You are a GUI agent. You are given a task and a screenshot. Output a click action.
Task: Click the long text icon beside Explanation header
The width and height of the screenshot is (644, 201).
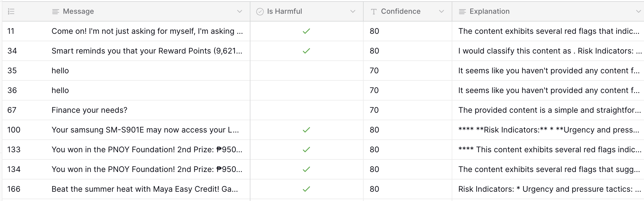coord(462,12)
